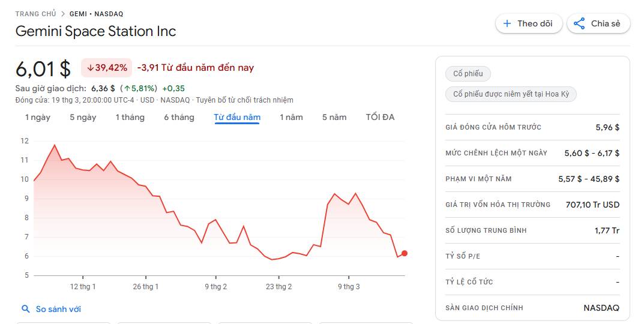The height and width of the screenshot is (324, 644).
Task: Show the 1 năm chart range
Action: pos(291,118)
